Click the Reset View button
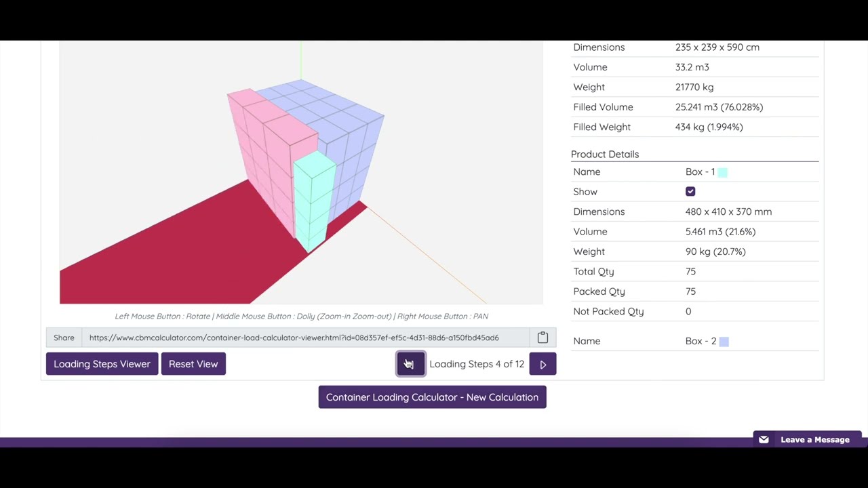Screen dimensions: 868x488 coord(193,364)
